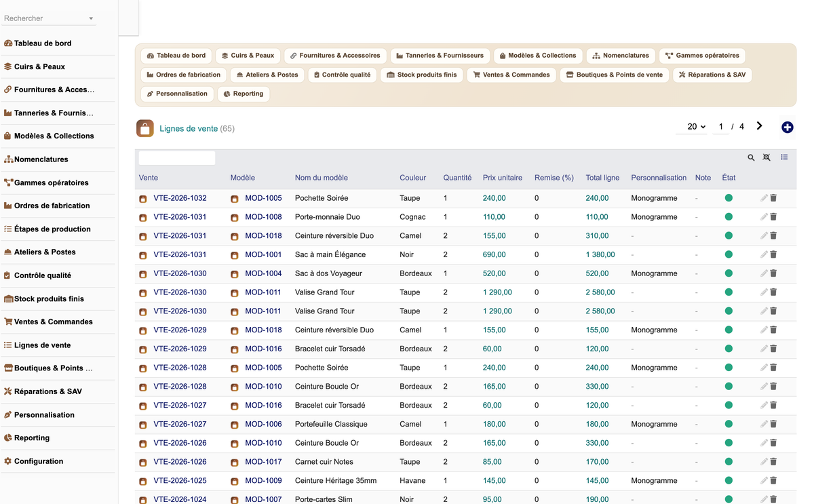This screenshot has height=504, width=814.
Task: Open Reporting top tab
Action: click(244, 94)
